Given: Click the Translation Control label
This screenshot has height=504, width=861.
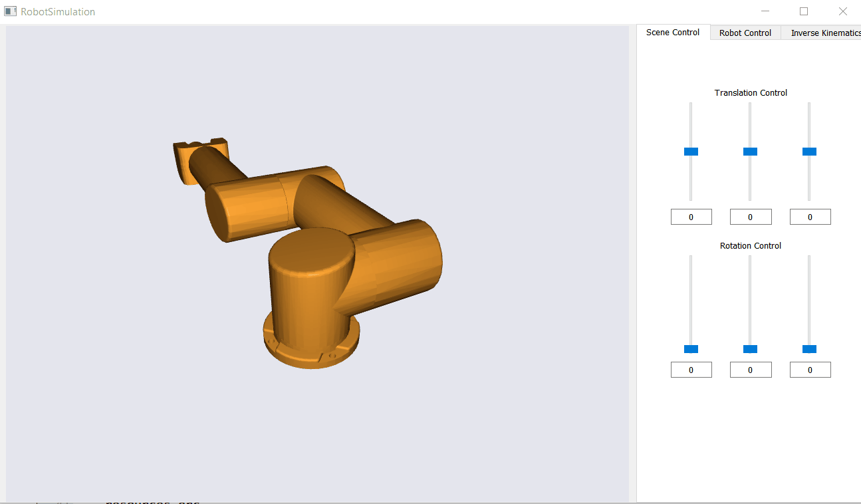Looking at the screenshot, I should (751, 92).
